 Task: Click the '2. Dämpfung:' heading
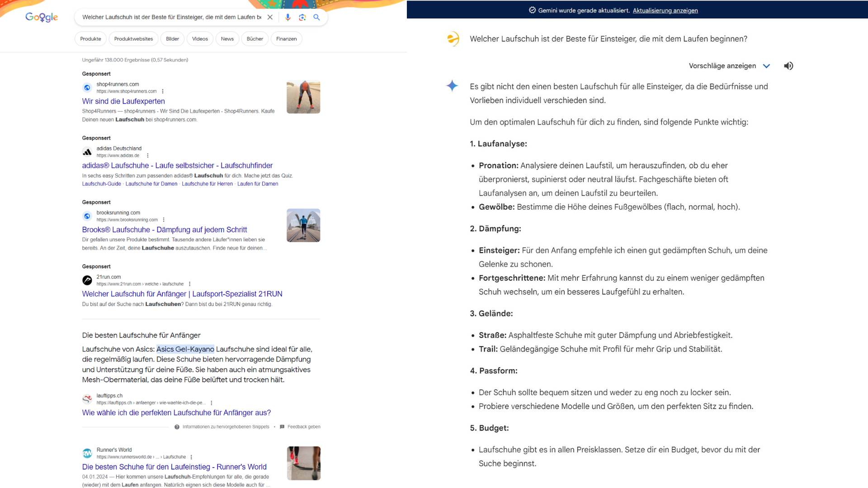(495, 229)
